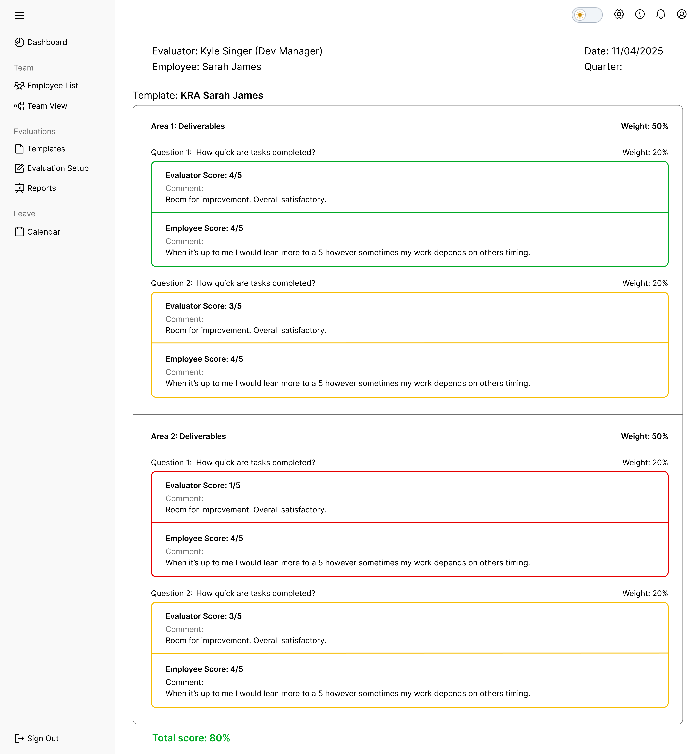Click 'Area 1: Deliverables' heading

coord(188,126)
